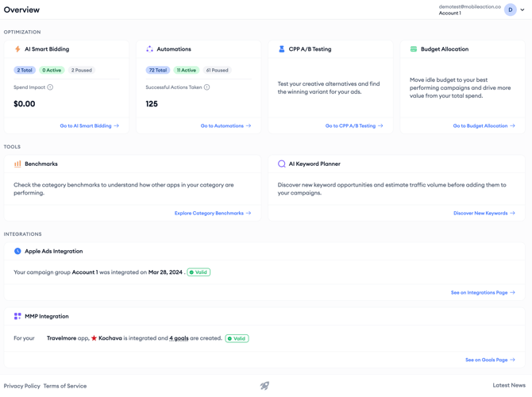Click the Kochava partner name
532x397 pixels.
pyautogui.click(x=110, y=338)
